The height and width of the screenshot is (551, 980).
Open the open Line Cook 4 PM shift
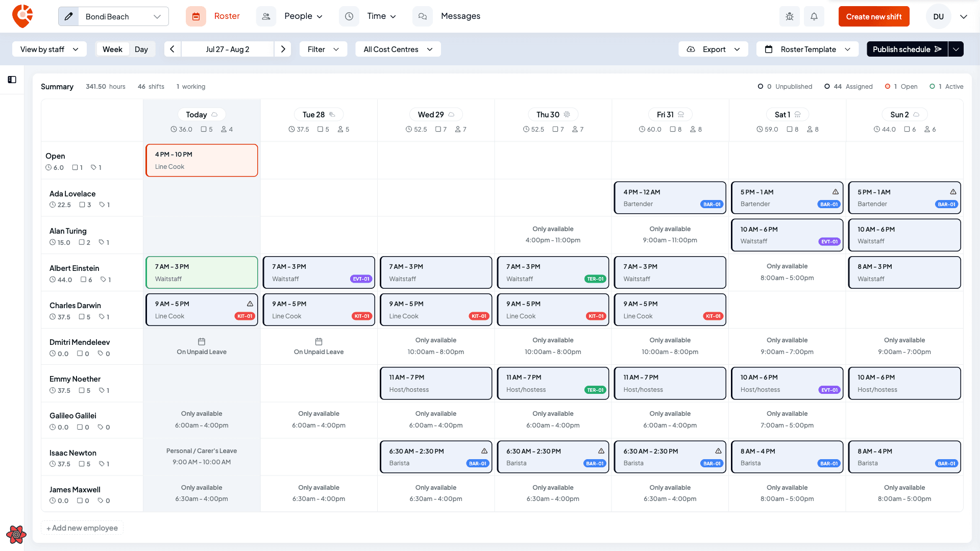[202, 160]
